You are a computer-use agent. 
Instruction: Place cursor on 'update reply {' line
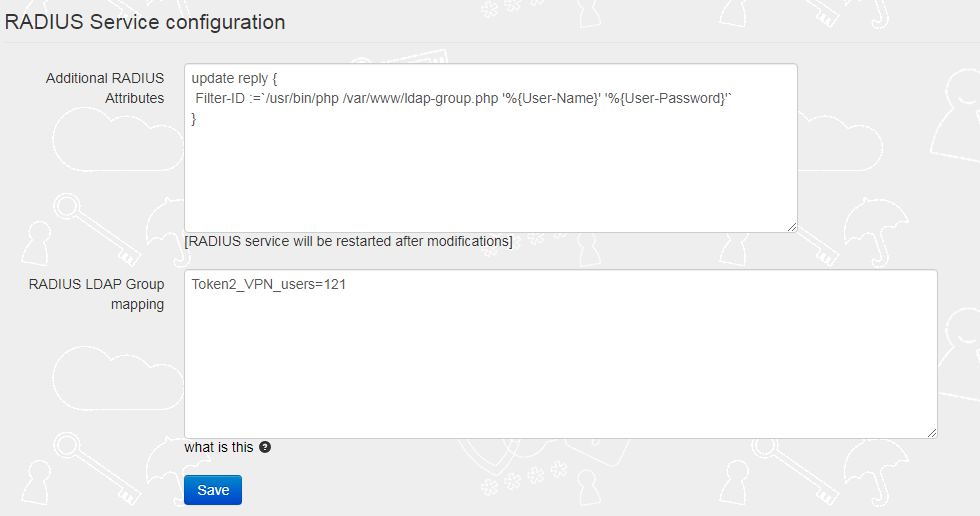234,79
